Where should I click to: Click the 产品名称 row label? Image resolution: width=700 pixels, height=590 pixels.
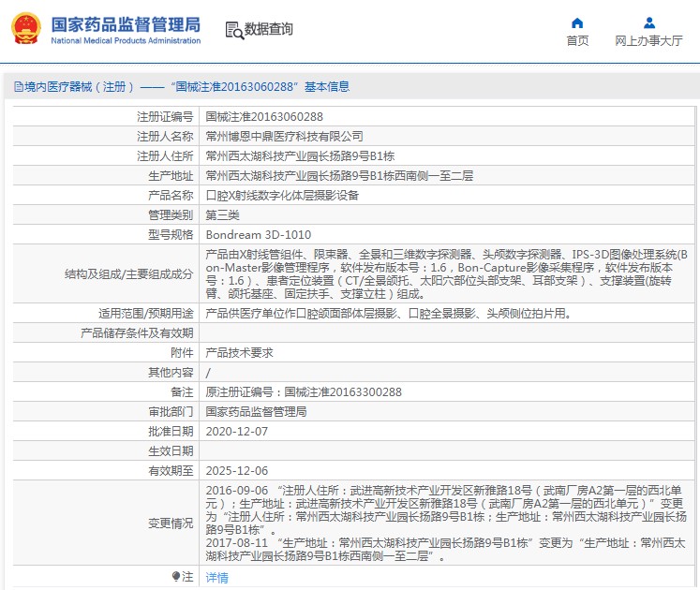point(171,196)
